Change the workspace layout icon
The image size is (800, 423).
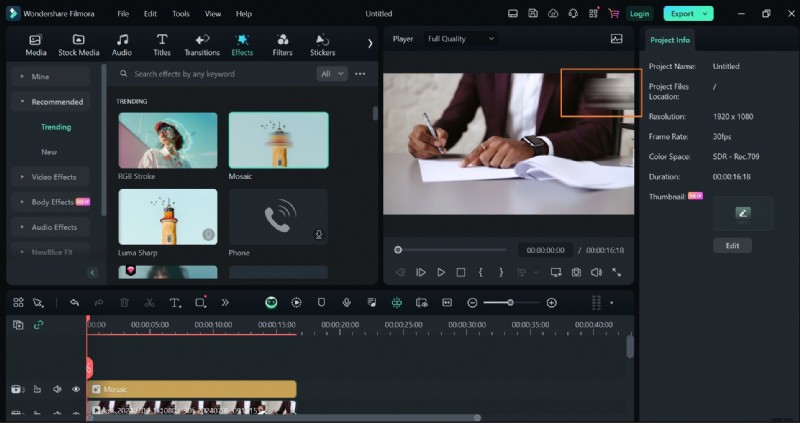(513, 14)
